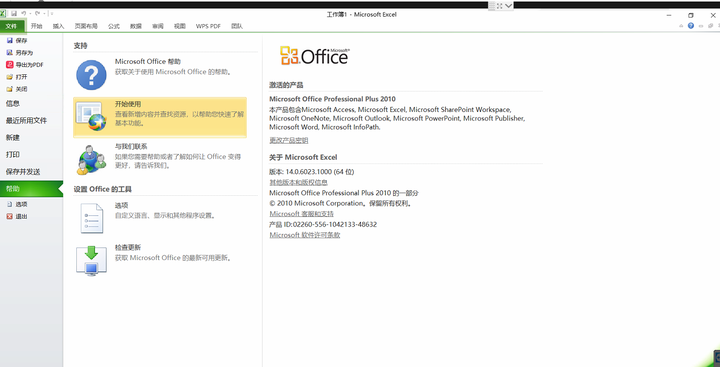Open Microsoft Office 帮助 with the question mark icon

tap(160, 74)
